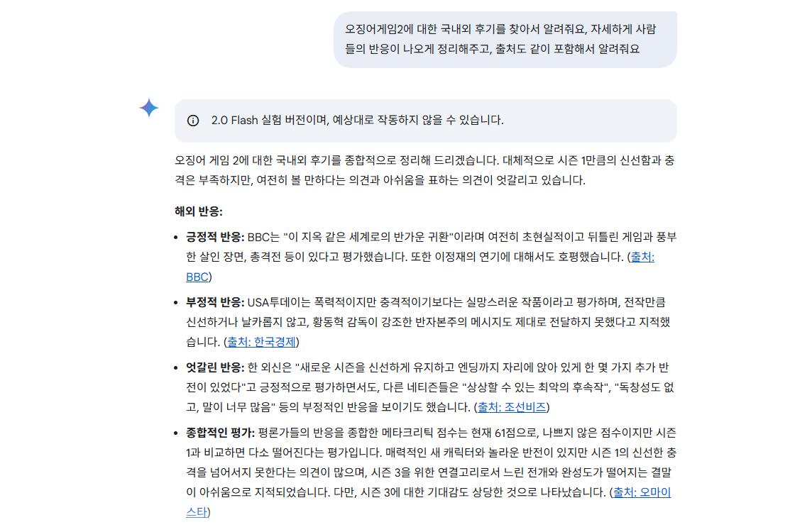Click the 부정적 반응 bullet about USA투데이
This screenshot has height=532, width=790.
point(426,320)
